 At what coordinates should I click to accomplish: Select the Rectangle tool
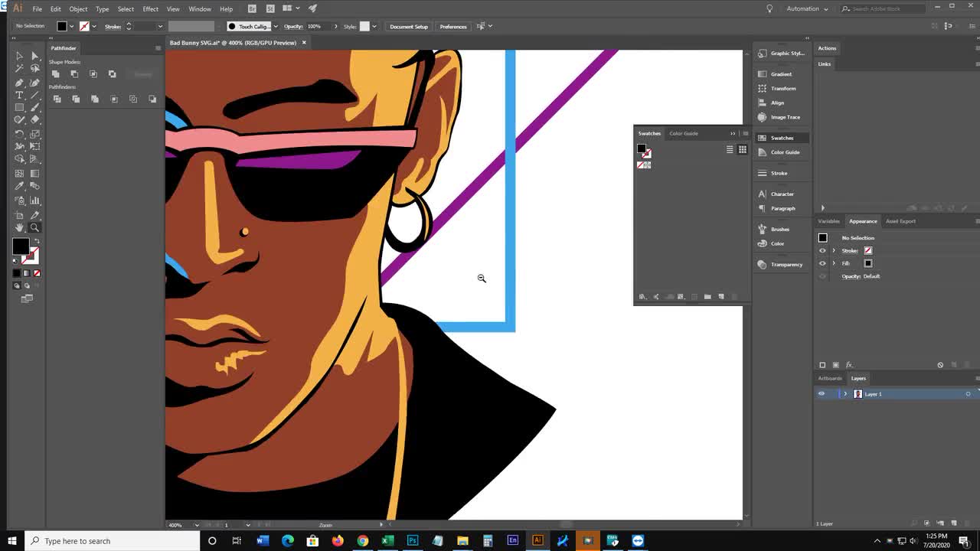point(19,108)
